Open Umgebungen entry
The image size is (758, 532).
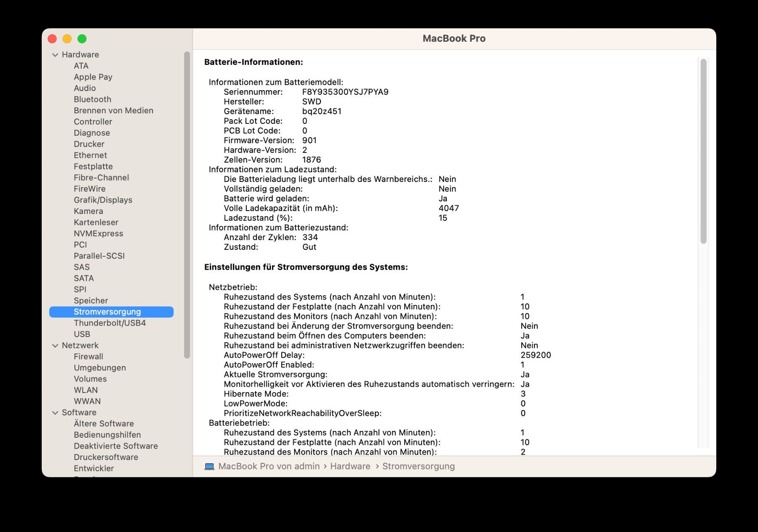click(100, 367)
